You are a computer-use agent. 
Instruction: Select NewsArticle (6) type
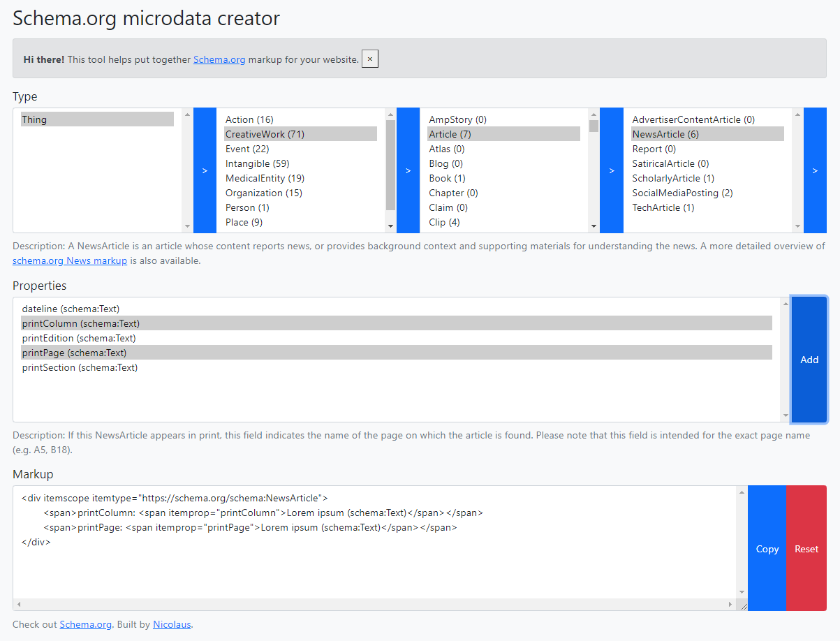[x=707, y=134]
